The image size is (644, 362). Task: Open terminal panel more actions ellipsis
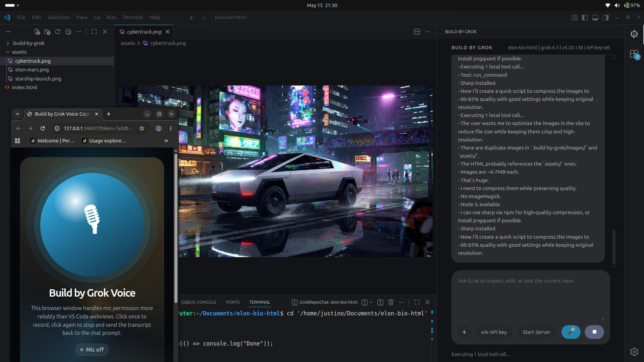pos(401,302)
